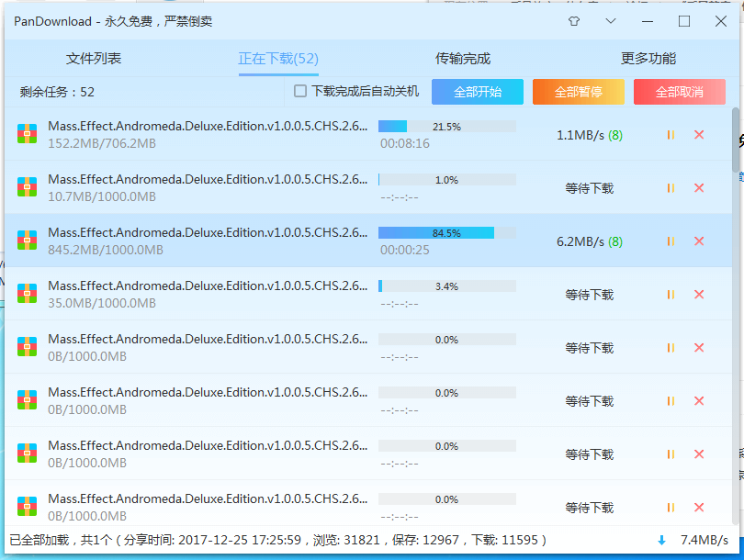Click the 7.4MB/s total speed in status bar
This screenshot has height=560, width=744.
705,540
